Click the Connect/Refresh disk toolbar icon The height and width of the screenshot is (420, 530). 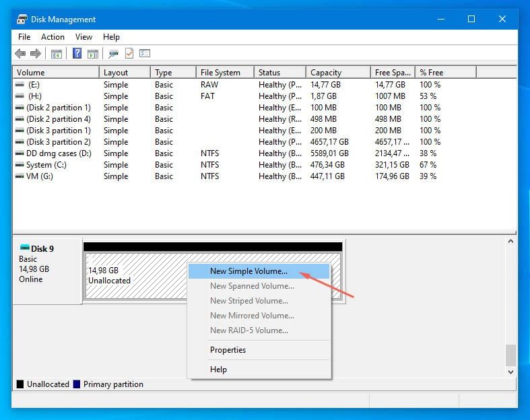tap(114, 54)
